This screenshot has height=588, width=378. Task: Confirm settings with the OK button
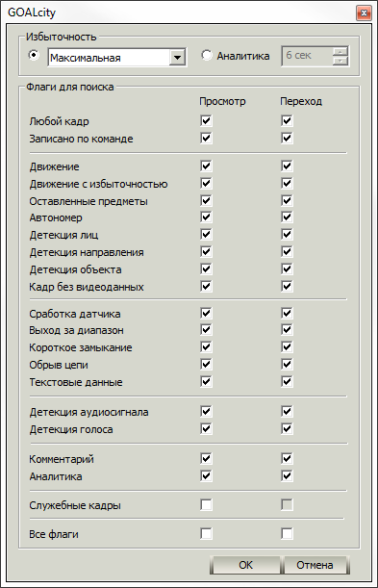pos(245,565)
